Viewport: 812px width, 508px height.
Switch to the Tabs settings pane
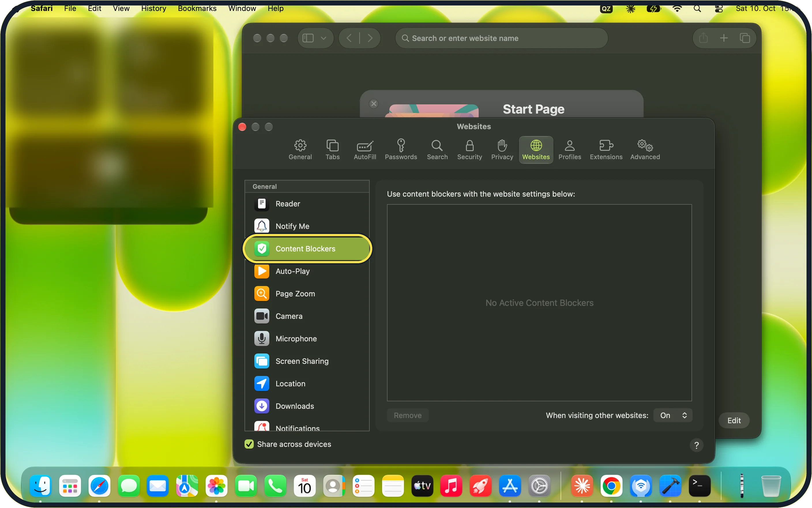(332, 150)
